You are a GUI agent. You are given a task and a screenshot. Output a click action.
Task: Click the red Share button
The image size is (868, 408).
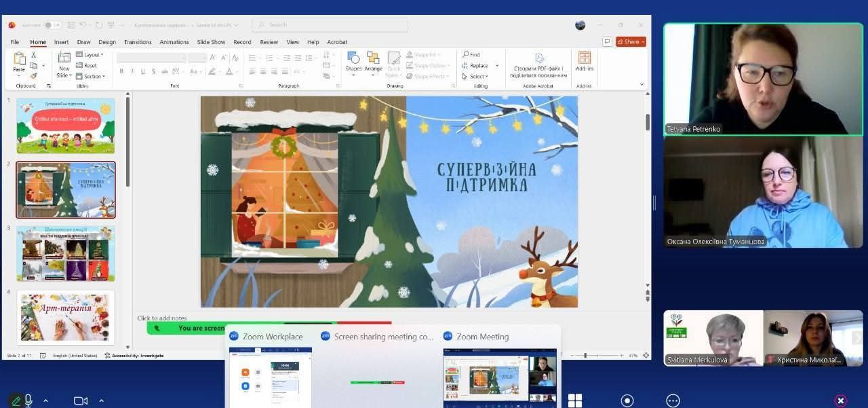[x=631, y=41]
